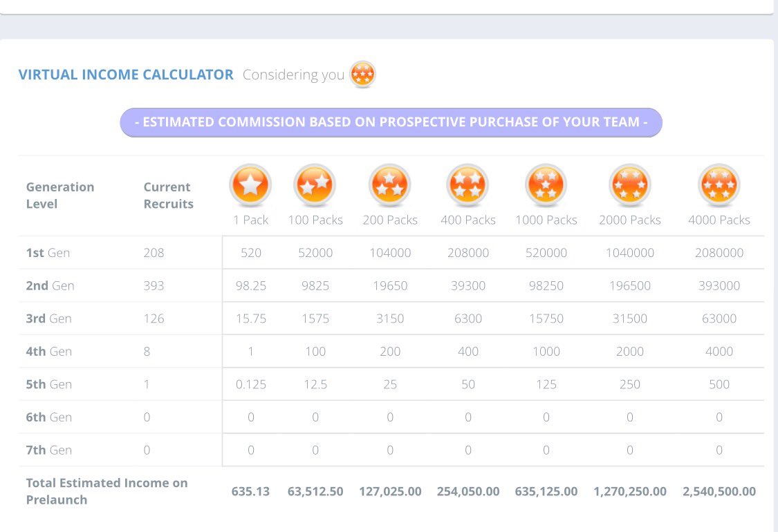778x532 pixels.
Task: Click the 635,125.00 total income value
Action: tap(546, 491)
